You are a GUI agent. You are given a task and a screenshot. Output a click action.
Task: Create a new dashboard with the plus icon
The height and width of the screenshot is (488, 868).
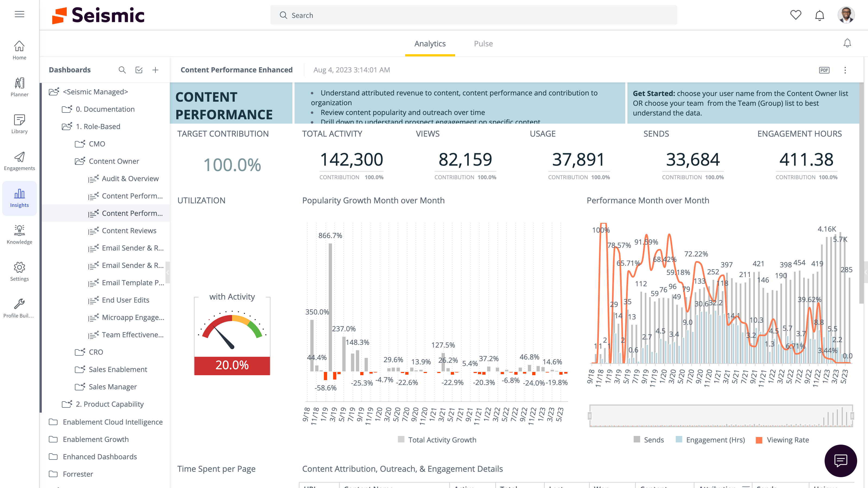pyautogui.click(x=155, y=70)
